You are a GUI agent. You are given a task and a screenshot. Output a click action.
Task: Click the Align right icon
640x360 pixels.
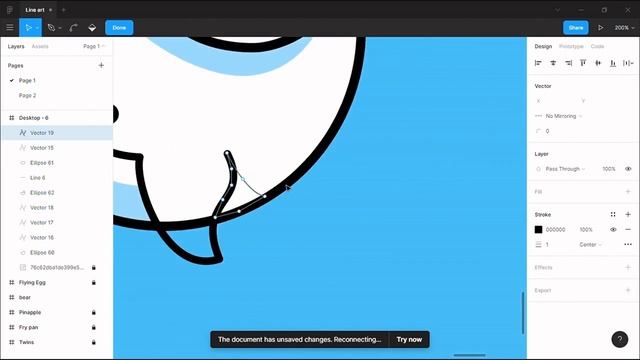tap(568, 63)
